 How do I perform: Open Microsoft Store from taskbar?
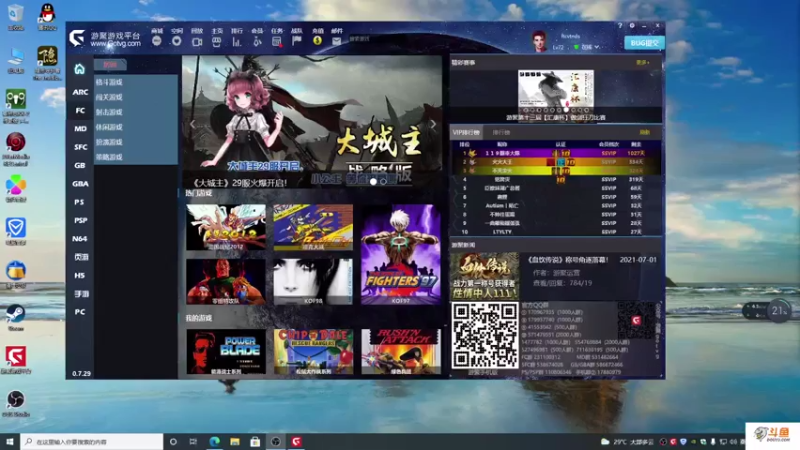tap(255, 441)
